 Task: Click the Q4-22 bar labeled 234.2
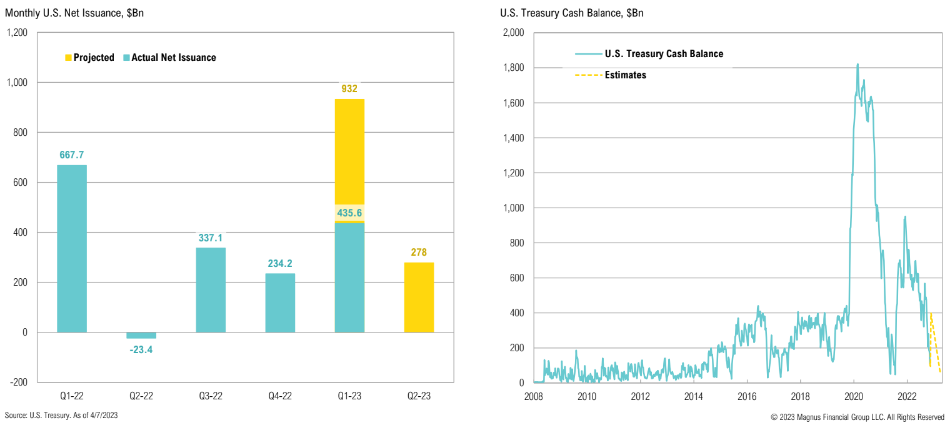280,303
